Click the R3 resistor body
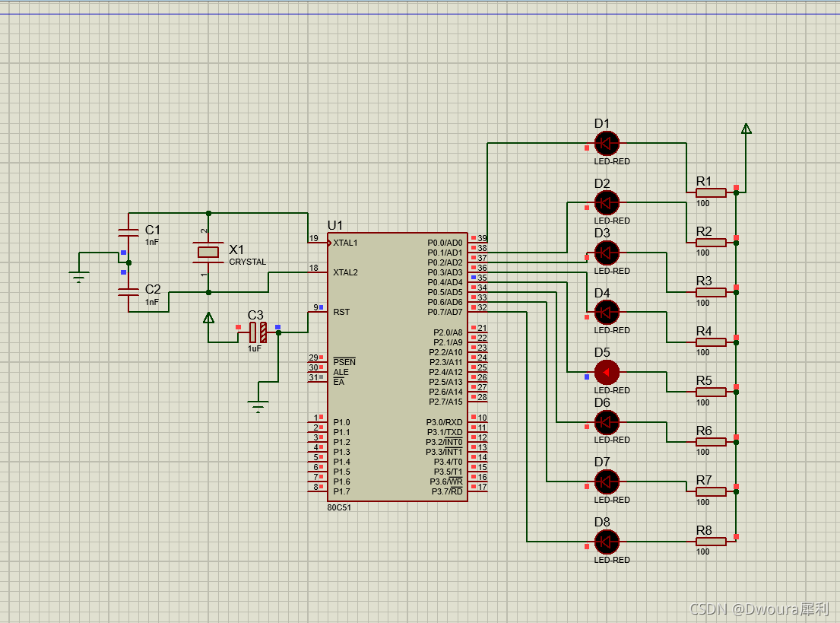 (711, 292)
